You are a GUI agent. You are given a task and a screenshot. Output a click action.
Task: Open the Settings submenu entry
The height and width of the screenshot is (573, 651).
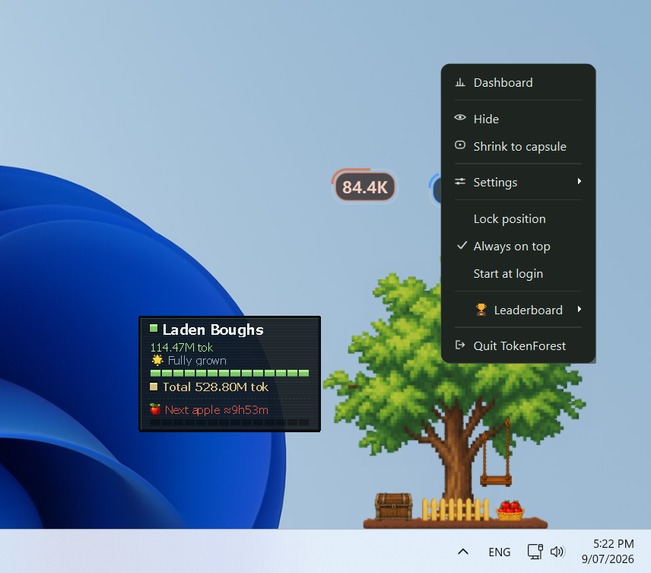click(x=518, y=182)
